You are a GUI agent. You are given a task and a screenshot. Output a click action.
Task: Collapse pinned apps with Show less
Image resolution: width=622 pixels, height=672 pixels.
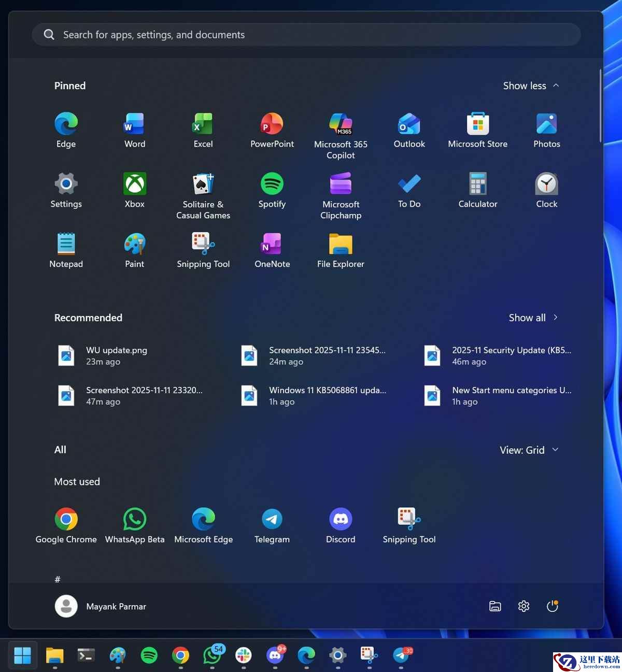coord(530,86)
